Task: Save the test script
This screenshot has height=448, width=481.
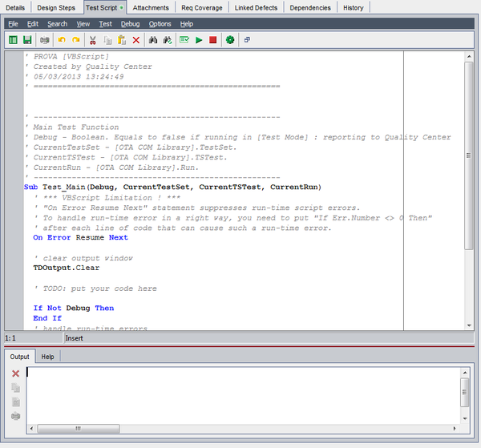Action: tap(27, 40)
